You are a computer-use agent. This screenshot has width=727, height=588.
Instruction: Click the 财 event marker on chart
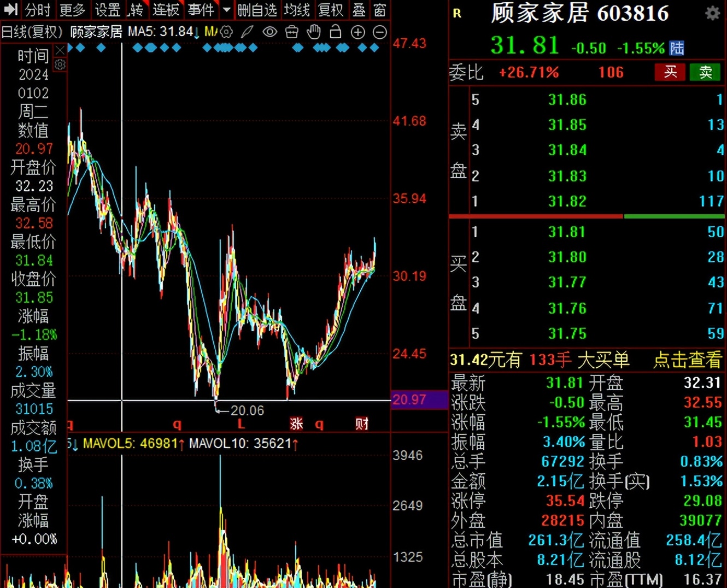362,424
